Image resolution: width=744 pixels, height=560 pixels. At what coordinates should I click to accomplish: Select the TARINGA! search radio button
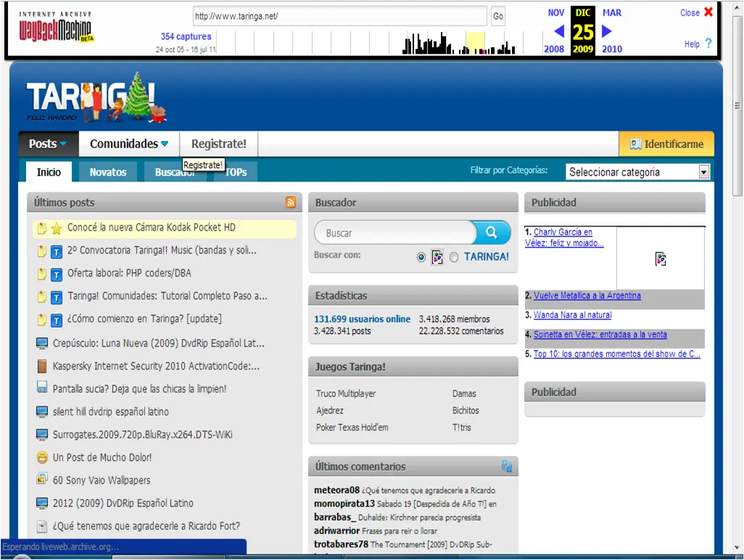pos(454,258)
